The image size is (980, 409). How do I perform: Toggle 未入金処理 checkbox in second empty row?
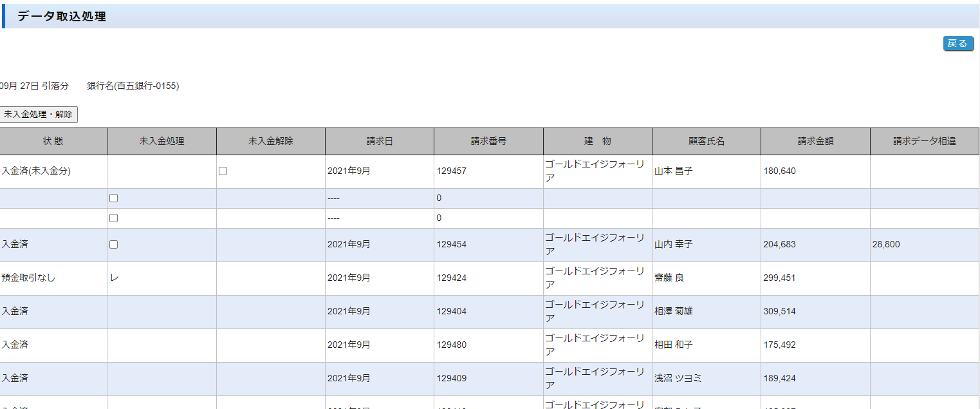pyautogui.click(x=113, y=218)
